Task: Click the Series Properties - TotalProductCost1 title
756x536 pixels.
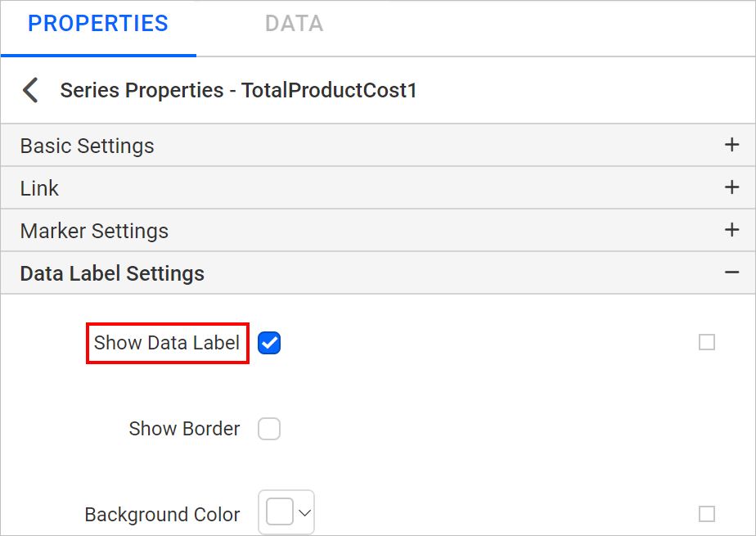Action: (239, 90)
